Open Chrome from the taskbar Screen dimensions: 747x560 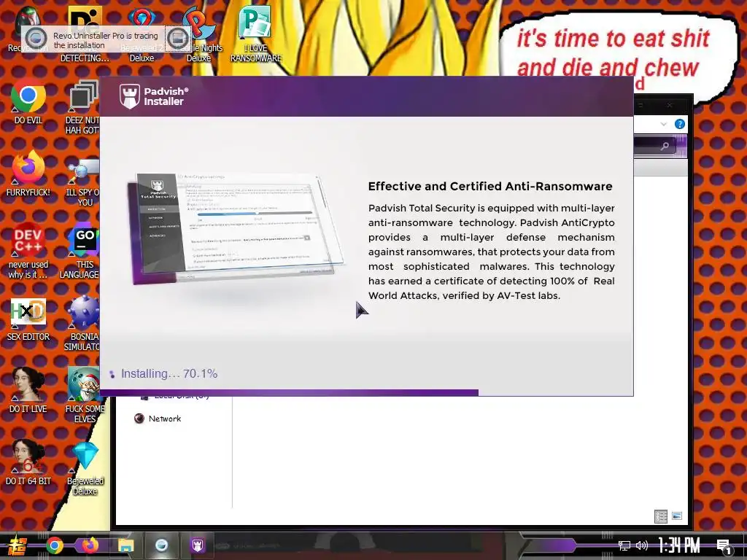(x=54, y=545)
